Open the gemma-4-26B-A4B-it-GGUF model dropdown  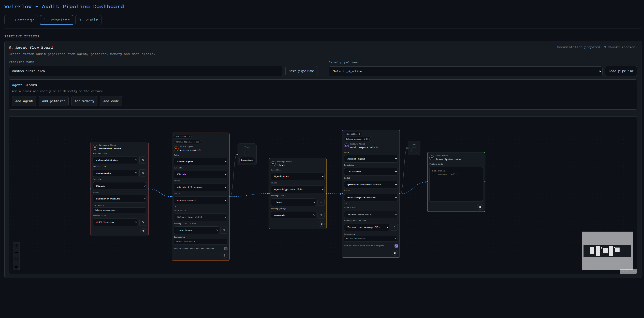pos(371,184)
